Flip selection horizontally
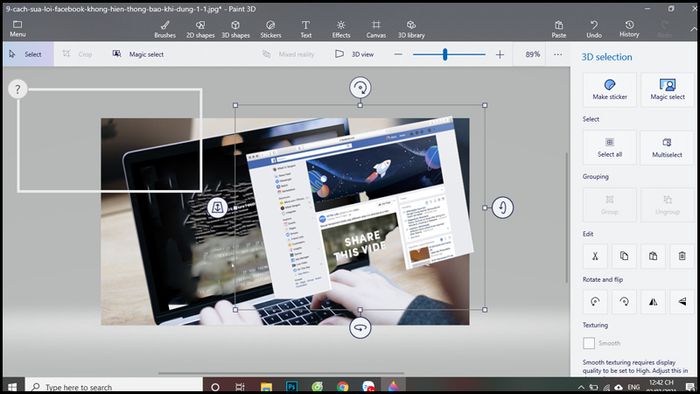700x394 pixels. (x=653, y=302)
